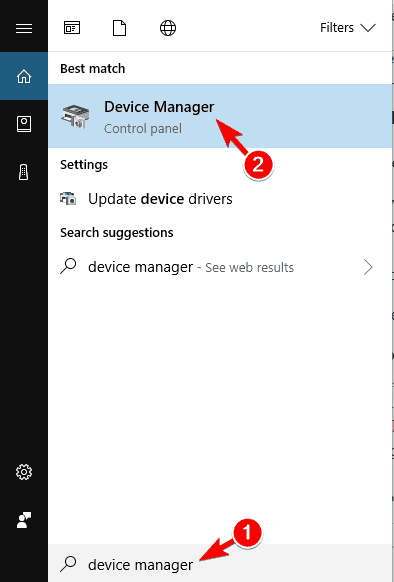This screenshot has width=394, height=582.
Task: Open the devices icon below Notebook
Action: coord(23,172)
